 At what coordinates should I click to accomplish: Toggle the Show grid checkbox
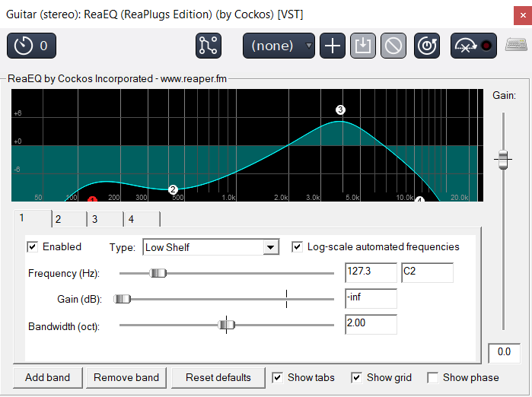click(x=356, y=378)
